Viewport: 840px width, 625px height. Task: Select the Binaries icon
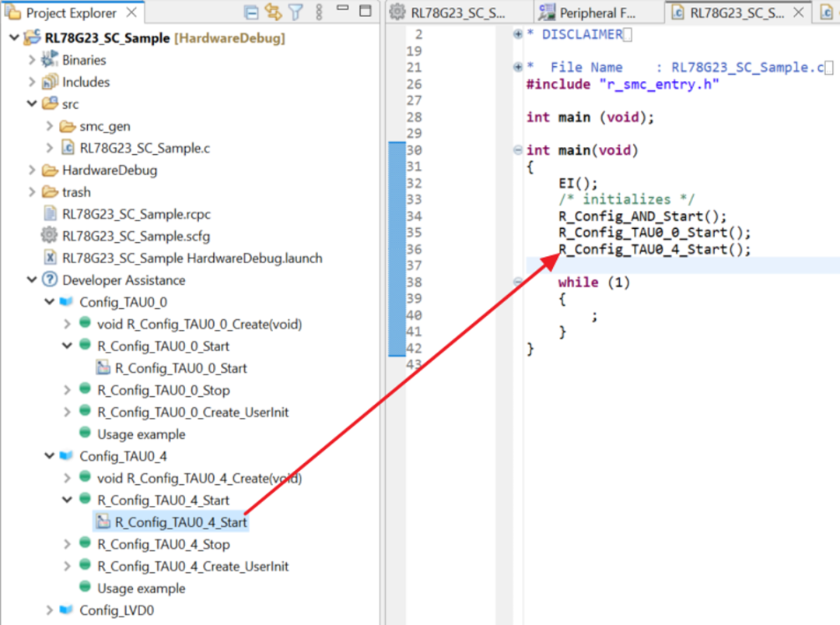coord(50,59)
